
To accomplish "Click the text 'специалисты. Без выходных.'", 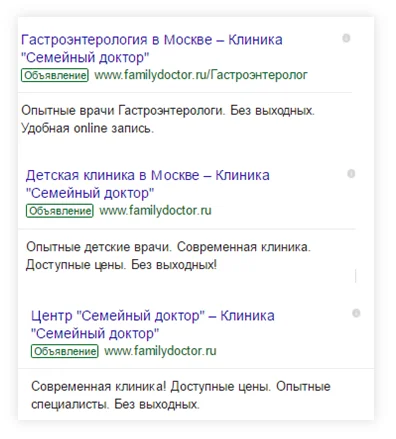I will 115,405.
